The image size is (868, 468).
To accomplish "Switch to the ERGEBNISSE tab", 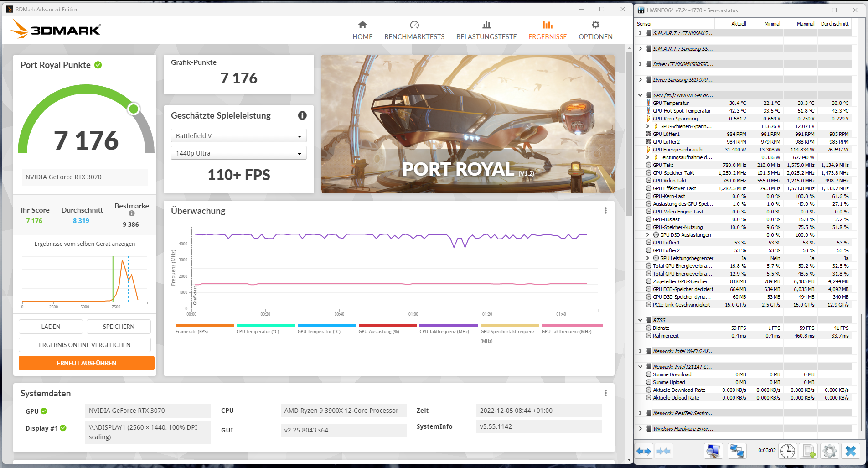I will (548, 31).
